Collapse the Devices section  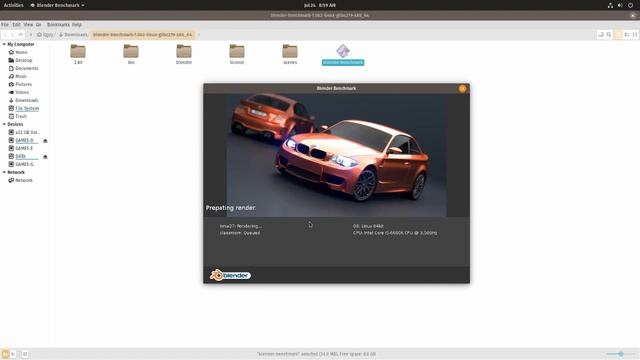(4, 124)
